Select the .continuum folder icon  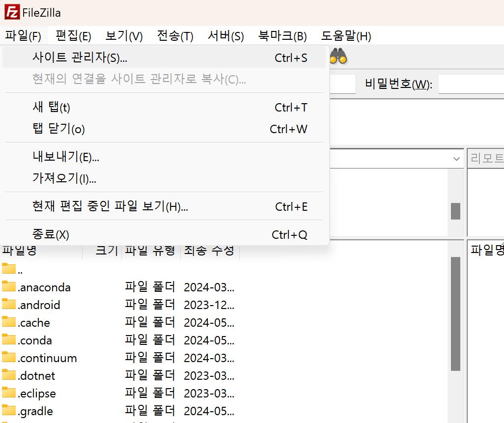[9, 357]
